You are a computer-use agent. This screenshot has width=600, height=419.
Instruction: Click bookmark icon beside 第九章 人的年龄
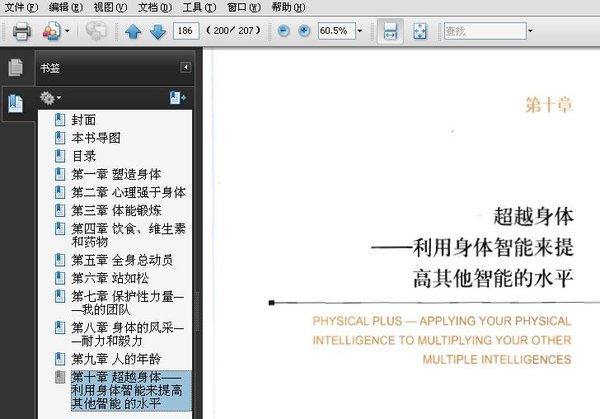coord(60,358)
